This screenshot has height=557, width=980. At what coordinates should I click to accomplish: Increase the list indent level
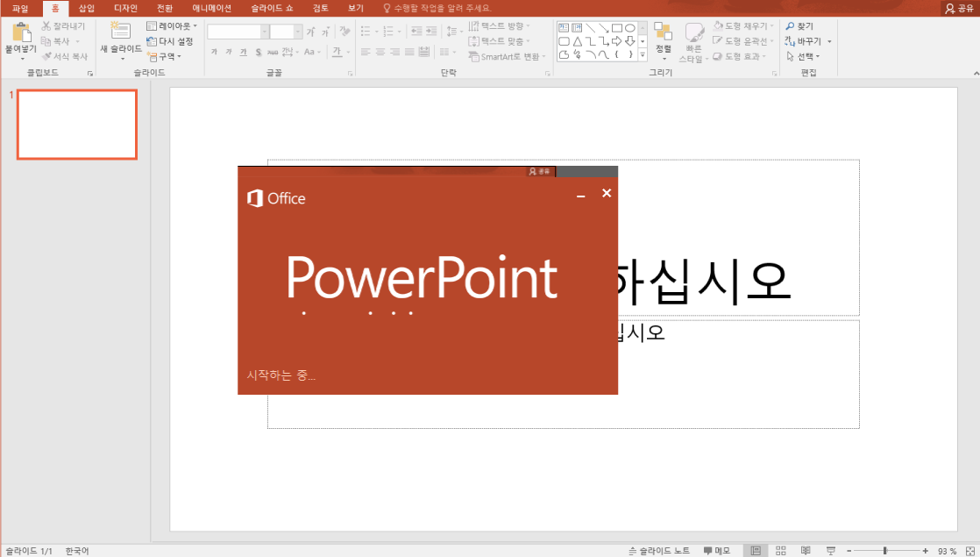pyautogui.click(x=431, y=32)
